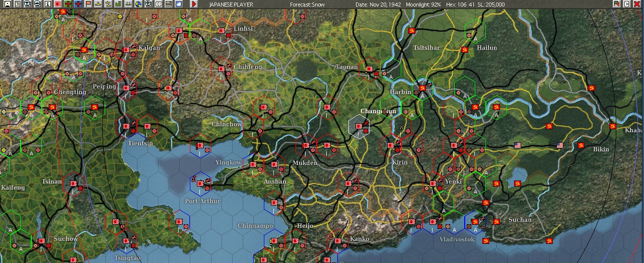Image resolution: width=644 pixels, height=263 pixels.
Task: Click the red arrow end turn button
Action: coord(194,4)
